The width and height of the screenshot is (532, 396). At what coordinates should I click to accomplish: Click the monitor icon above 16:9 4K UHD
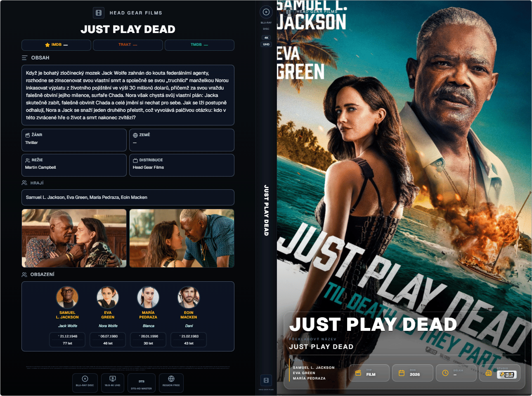point(113,379)
